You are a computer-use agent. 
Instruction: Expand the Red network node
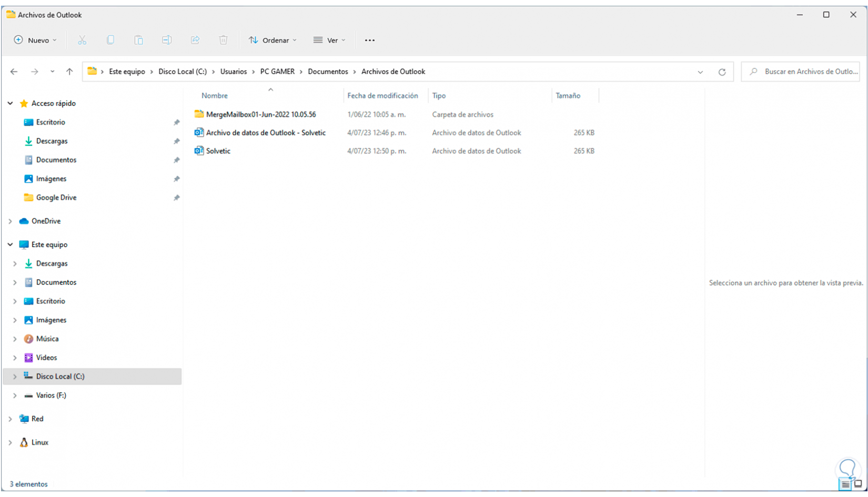[x=11, y=419]
